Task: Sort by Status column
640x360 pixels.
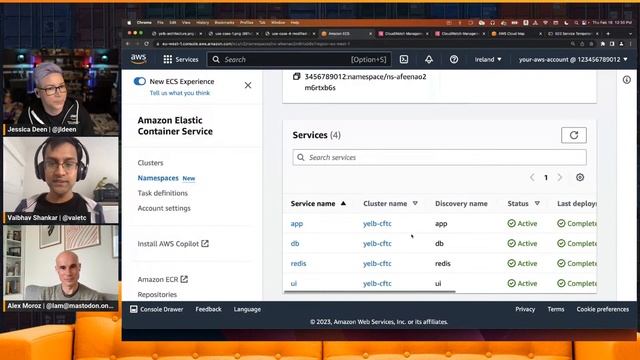Action: [x=523, y=203]
